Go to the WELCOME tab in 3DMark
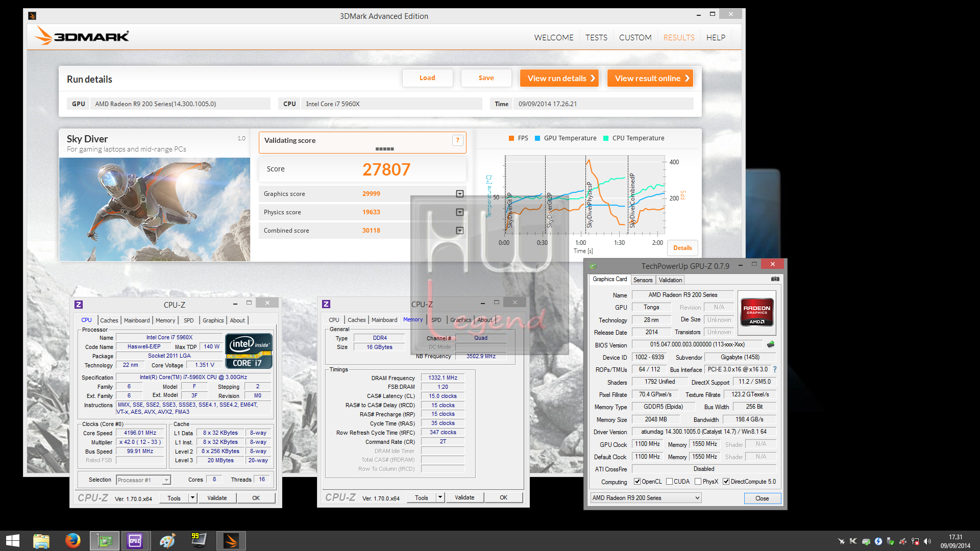Screen dimensions: 980x551 (x=554, y=38)
